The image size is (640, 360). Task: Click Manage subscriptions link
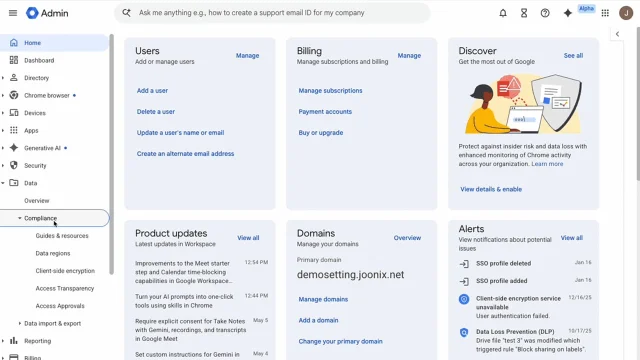(x=330, y=91)
